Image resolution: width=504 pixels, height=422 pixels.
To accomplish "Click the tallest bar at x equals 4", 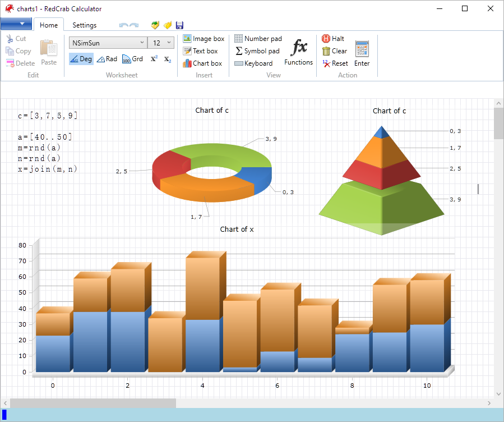I will point(203,311).
